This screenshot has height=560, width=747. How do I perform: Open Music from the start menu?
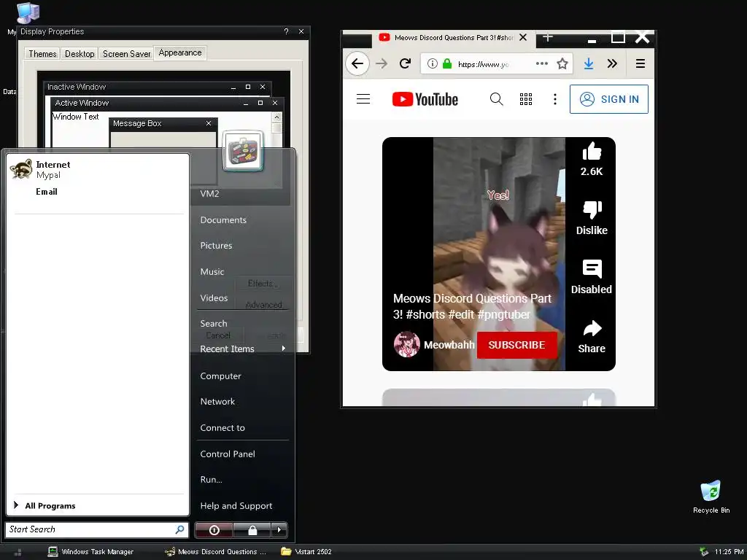point(212,272)
